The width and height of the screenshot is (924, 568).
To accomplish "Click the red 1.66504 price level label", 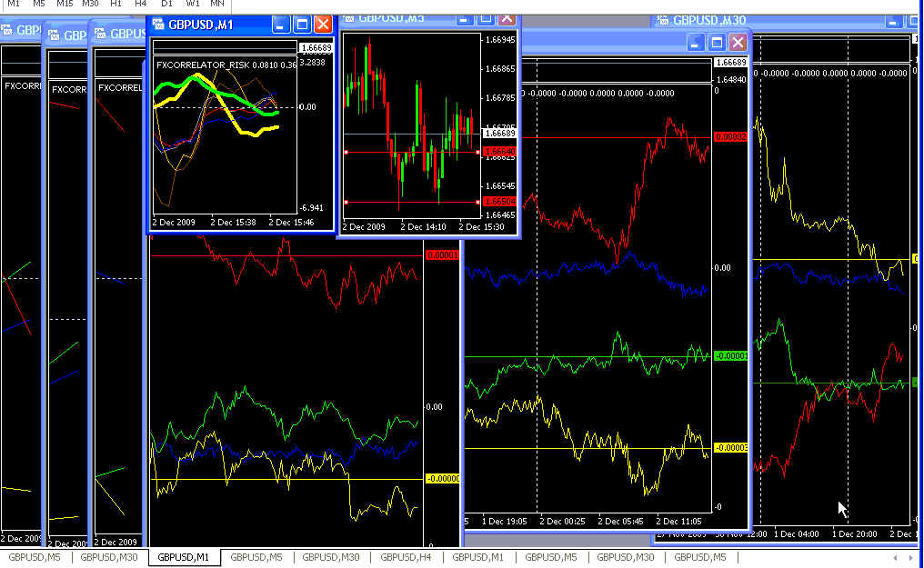I will coord(499,202).
